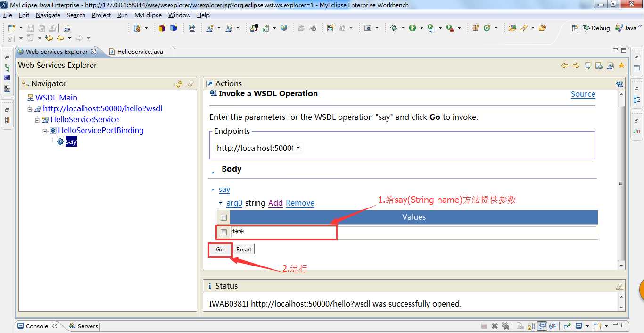Open the Window menu
Screen dimensions: 644x333
179,15
